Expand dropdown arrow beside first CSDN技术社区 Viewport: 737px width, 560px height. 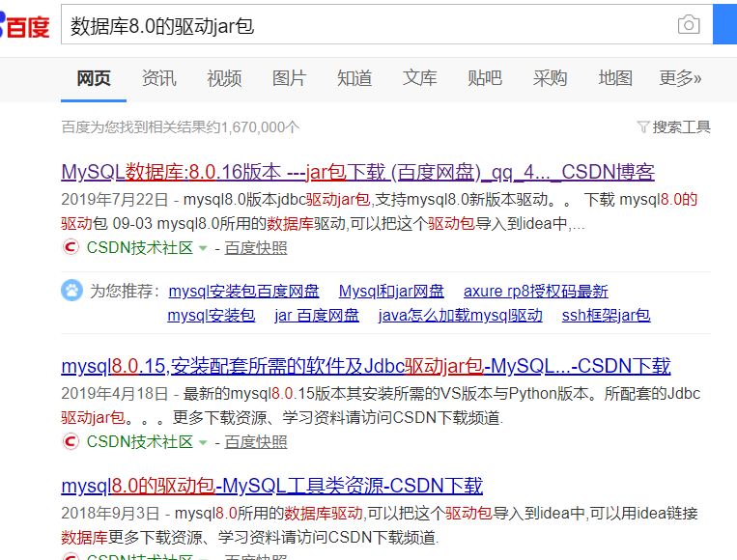pyautogui.click(x=203, y=248)
